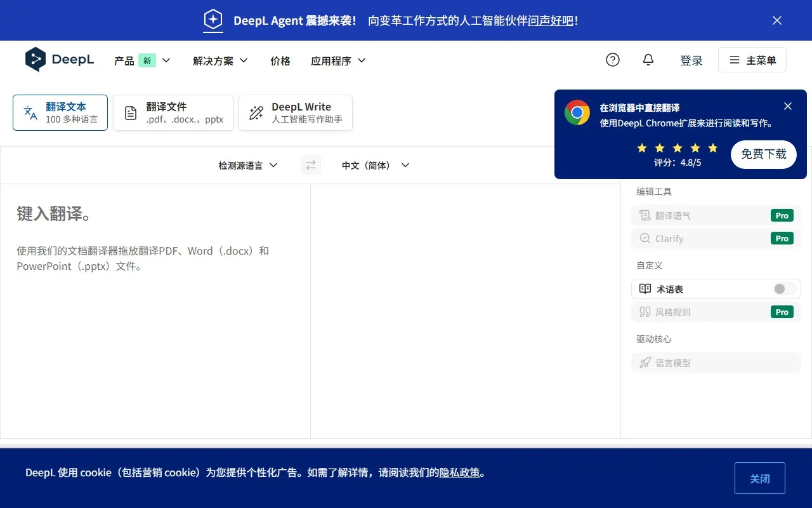Click the DeepL logo
This screenshot has width=812, height=508.
[60, 59]
